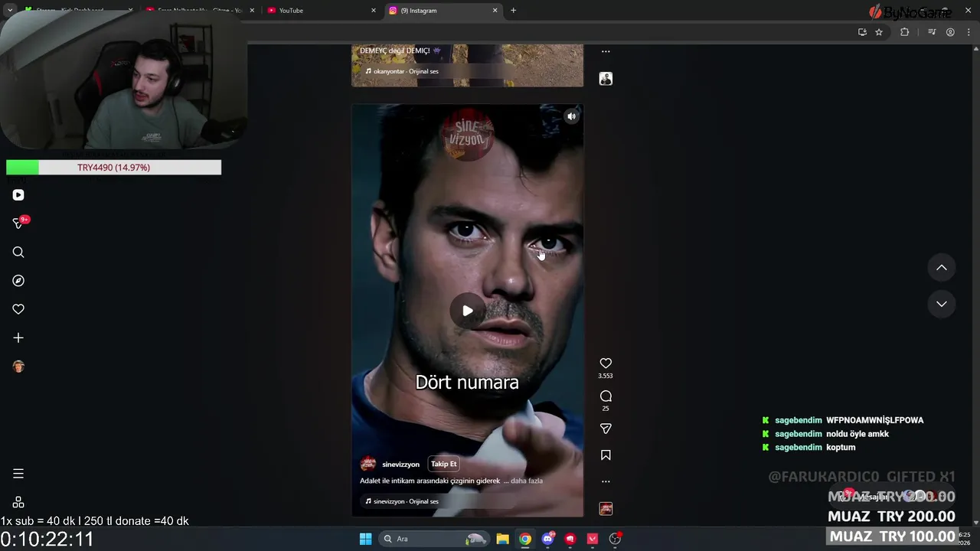Viewport: 980px width, 551px height.
Task: Like the sinevizzyon reel with heart icon
Action: [x=606, y=364]
